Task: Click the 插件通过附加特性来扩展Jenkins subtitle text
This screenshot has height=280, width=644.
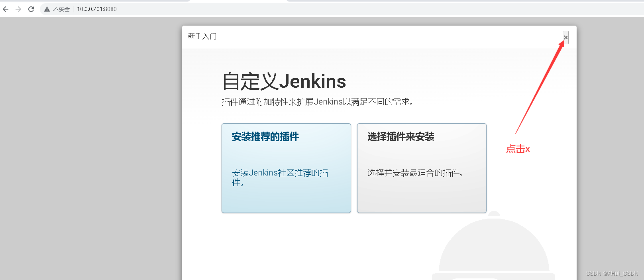Action: tap(319, 102)
